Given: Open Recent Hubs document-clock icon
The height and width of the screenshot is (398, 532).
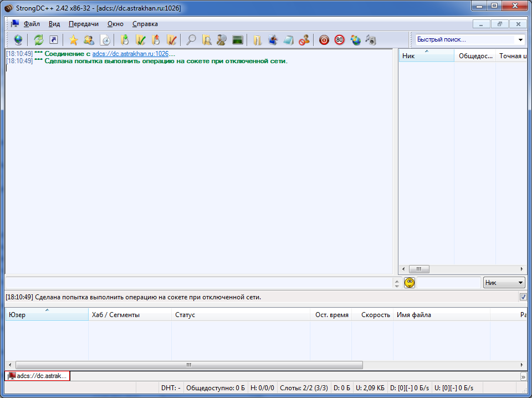Looking at the screenshot, I should 105,40.
